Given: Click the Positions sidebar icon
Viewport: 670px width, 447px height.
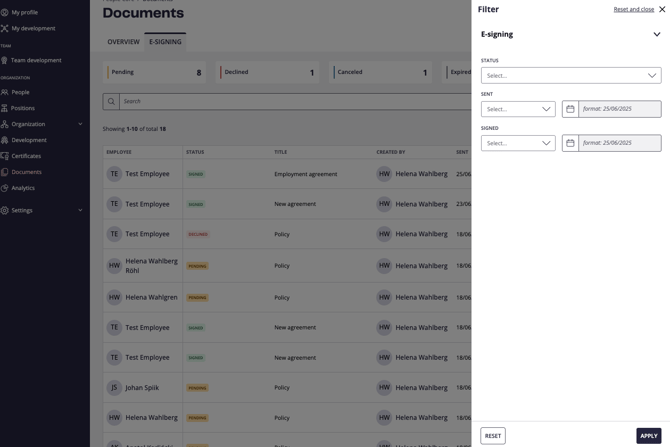Looking at the screenshot, I should [x=5, y=108].
